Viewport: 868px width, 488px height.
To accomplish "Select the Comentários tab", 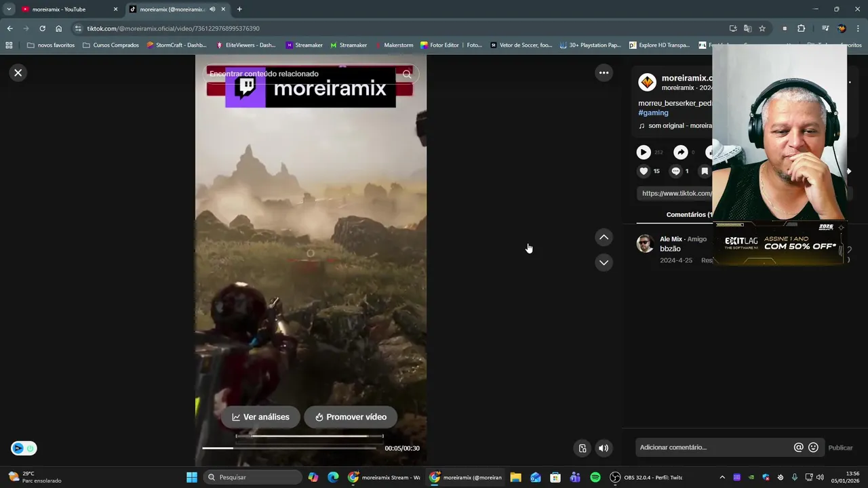I will pyautogui.click(x=688, y=214).
